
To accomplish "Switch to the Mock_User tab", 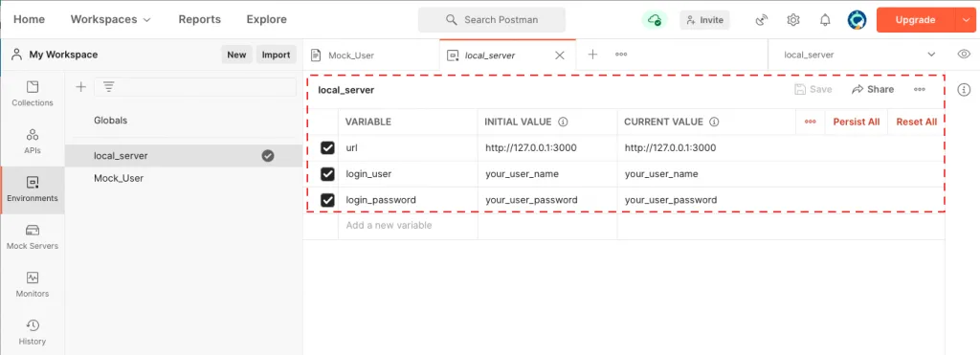I will (371, 55).
